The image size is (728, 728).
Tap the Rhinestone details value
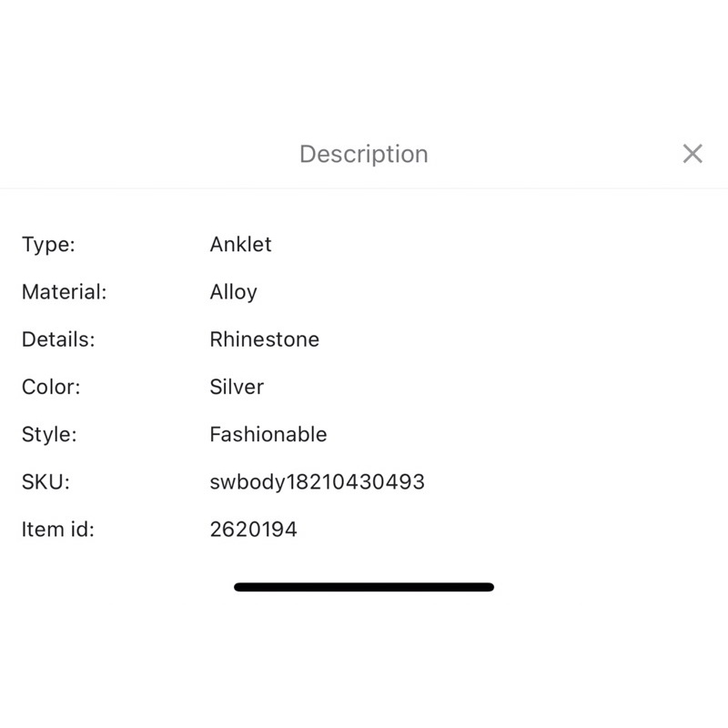pyautogui.click(x=265, y=339)
